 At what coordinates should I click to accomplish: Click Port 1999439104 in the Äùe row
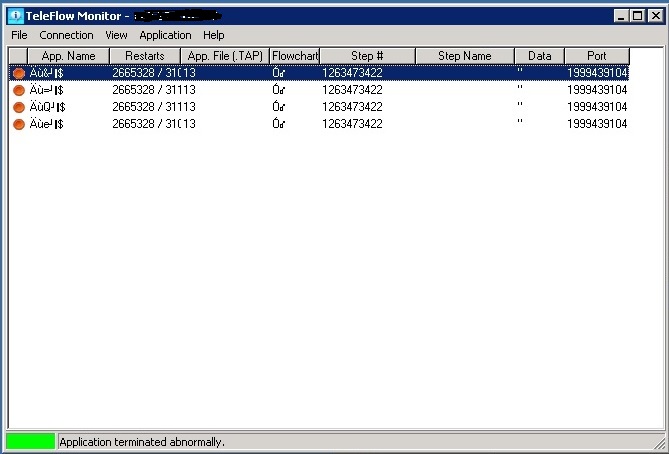coord(597,124)
